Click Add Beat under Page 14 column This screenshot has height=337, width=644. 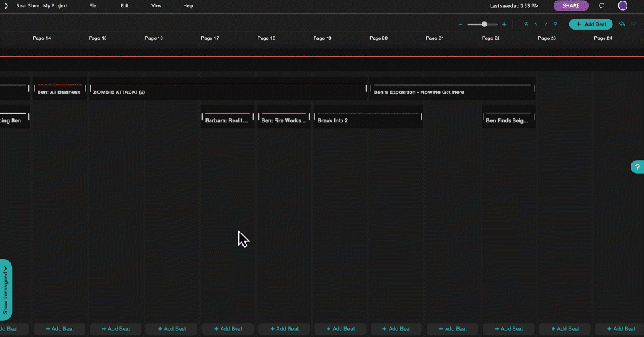(59, 329)
